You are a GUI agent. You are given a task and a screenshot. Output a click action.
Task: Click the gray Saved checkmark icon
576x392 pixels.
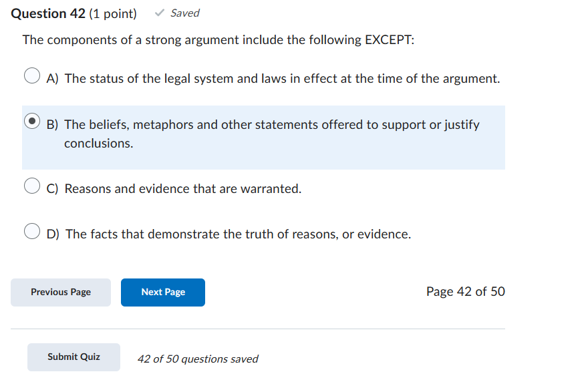(x=158, y=12)
